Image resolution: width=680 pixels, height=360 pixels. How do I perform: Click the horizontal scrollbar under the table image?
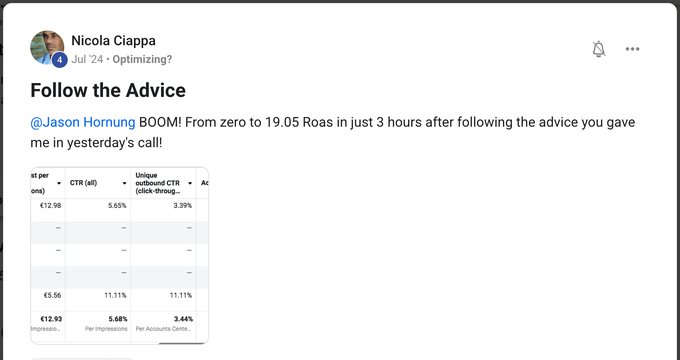click(x=183, y=343)
